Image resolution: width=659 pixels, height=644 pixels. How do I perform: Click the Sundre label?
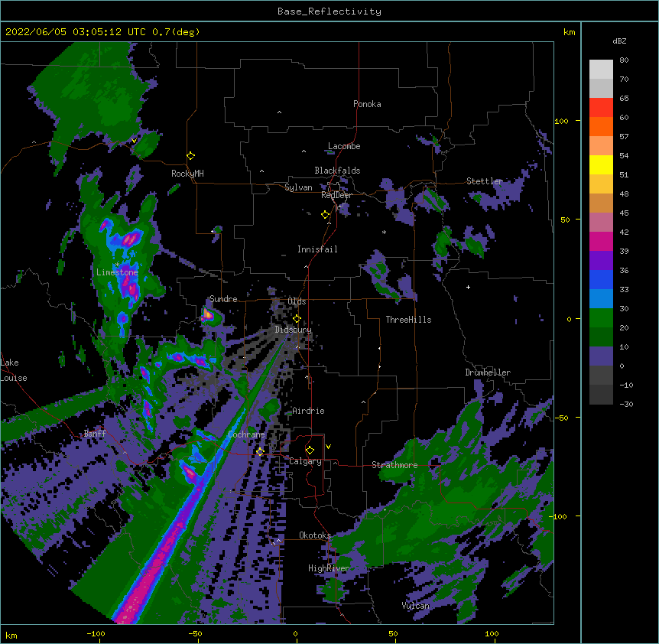click(223, 299)
